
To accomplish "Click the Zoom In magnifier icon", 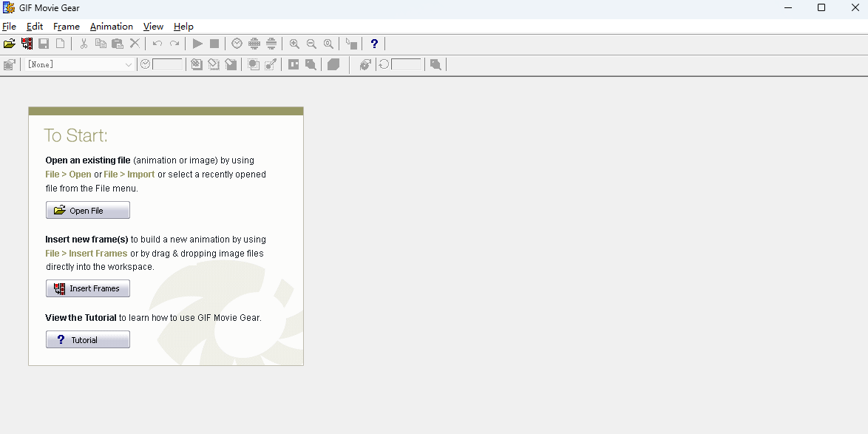I will (294, 44).
